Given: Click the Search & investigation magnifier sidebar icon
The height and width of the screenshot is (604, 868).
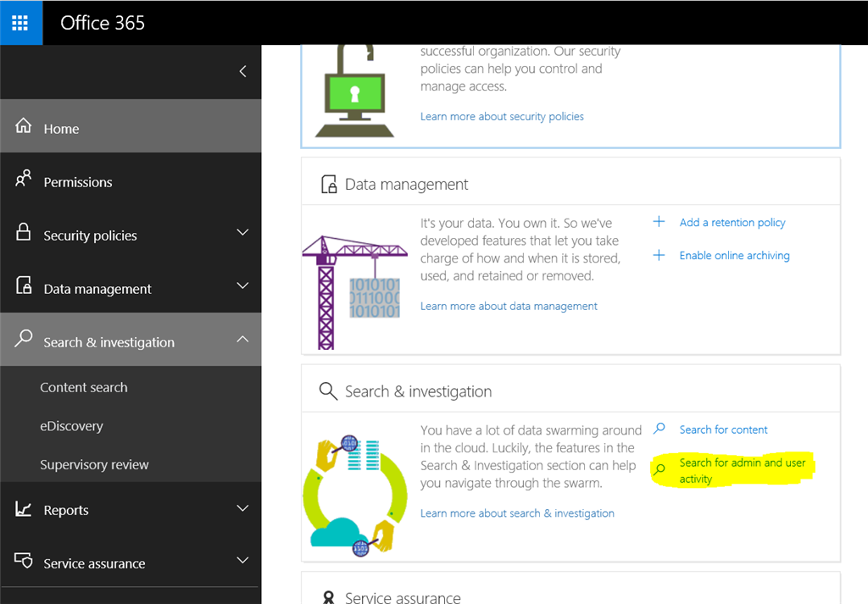Looking at the screenshot, I should pyautogui.click(x=23, y=338).
